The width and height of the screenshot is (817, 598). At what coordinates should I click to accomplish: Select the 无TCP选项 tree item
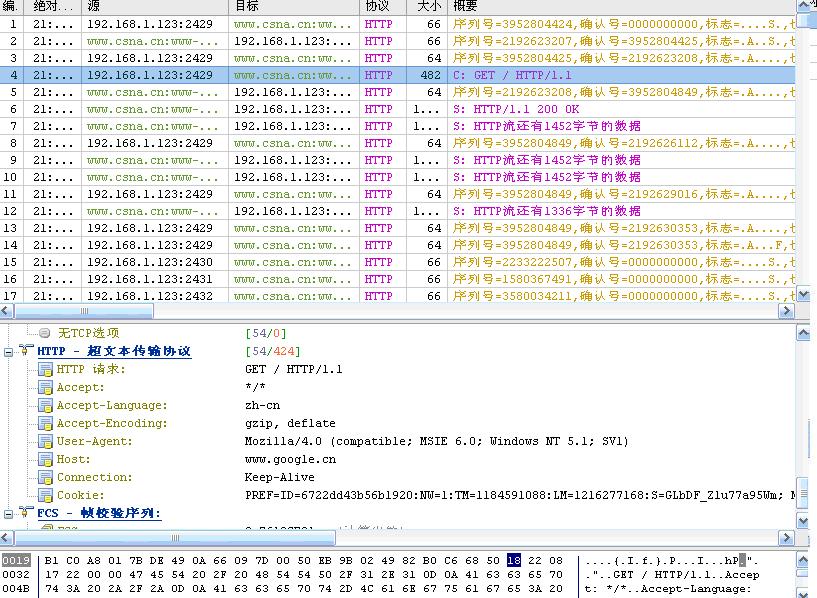point(88,332)
